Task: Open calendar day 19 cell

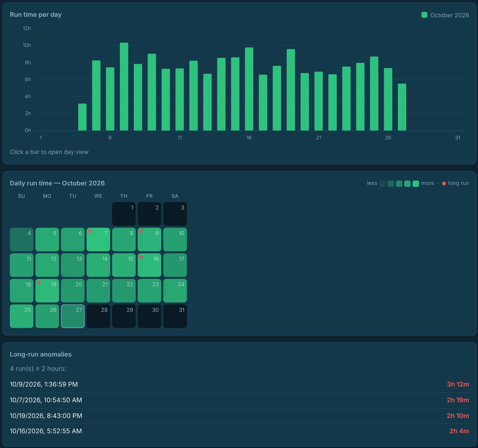Action: (47, 291)
